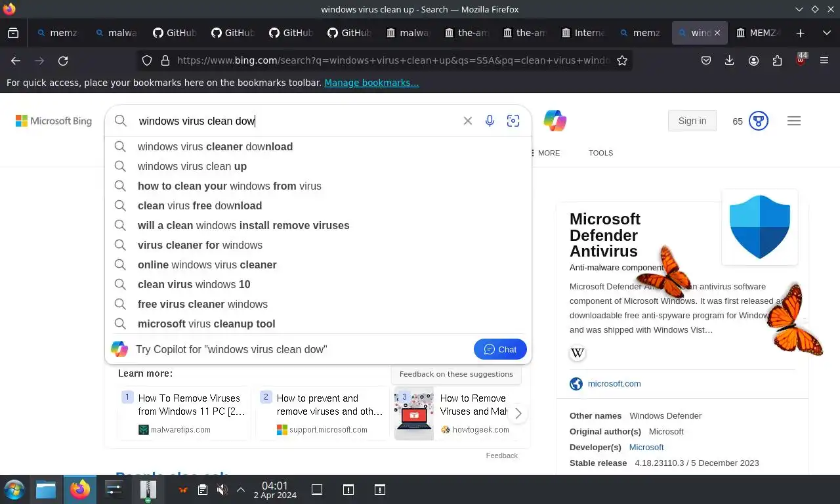
Task: Select suggestion "free virus cleaner windows"
Action: 318,304
